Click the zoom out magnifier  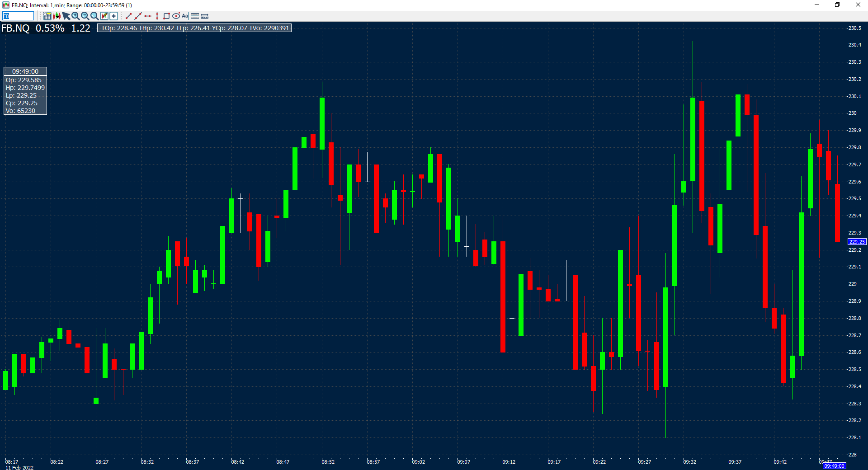[x=85, y=16]
